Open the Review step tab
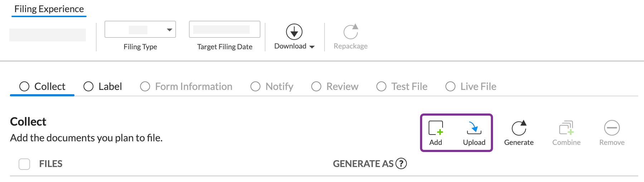This screenshot has width=644, height=182. (x=335, y=87)
